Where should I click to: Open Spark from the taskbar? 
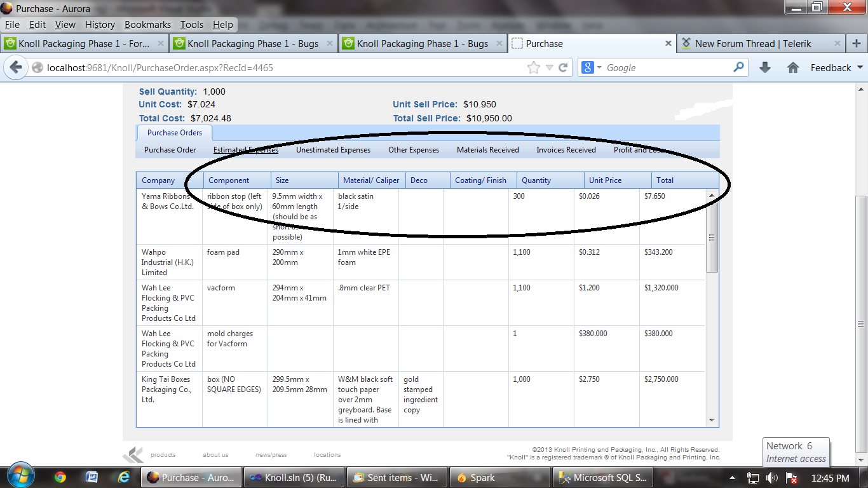click(499, 477)
